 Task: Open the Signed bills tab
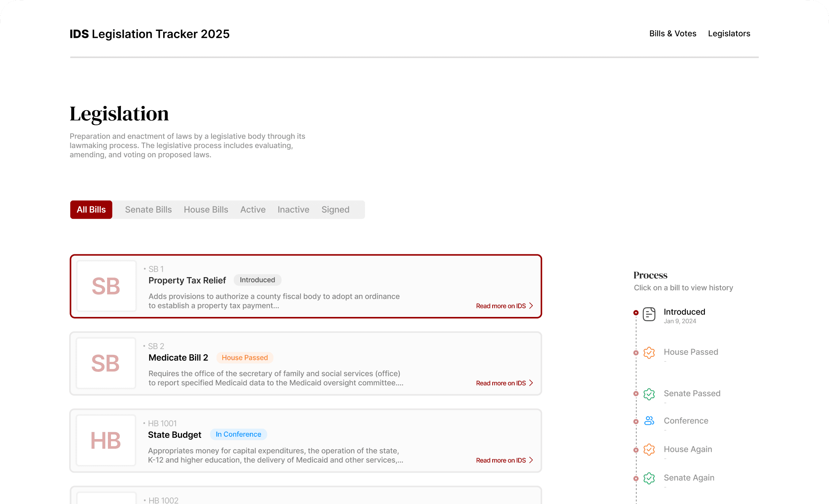click(x=335, y=209)
